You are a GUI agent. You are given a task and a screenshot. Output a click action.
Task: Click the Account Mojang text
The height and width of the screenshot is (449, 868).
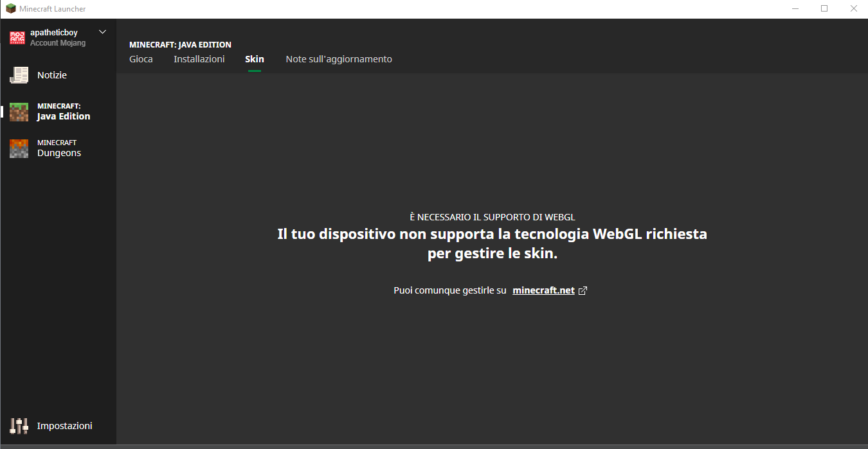click(58, 43)
